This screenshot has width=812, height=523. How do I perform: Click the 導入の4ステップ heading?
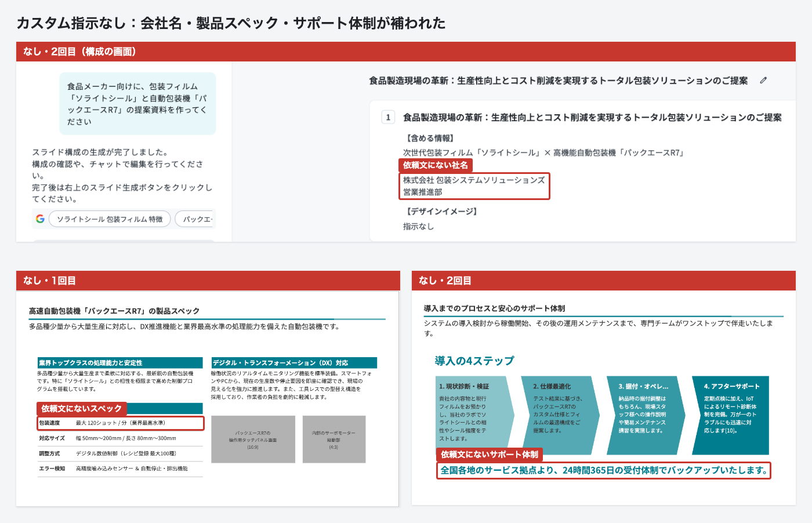point(474,361)
